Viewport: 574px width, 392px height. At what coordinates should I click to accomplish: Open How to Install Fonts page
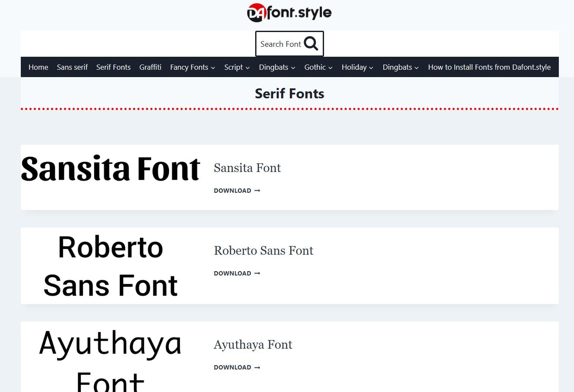tap(489, 67)
